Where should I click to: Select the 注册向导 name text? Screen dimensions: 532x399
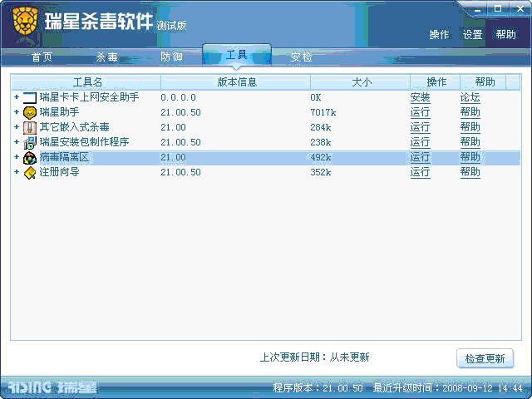[59, 172]
